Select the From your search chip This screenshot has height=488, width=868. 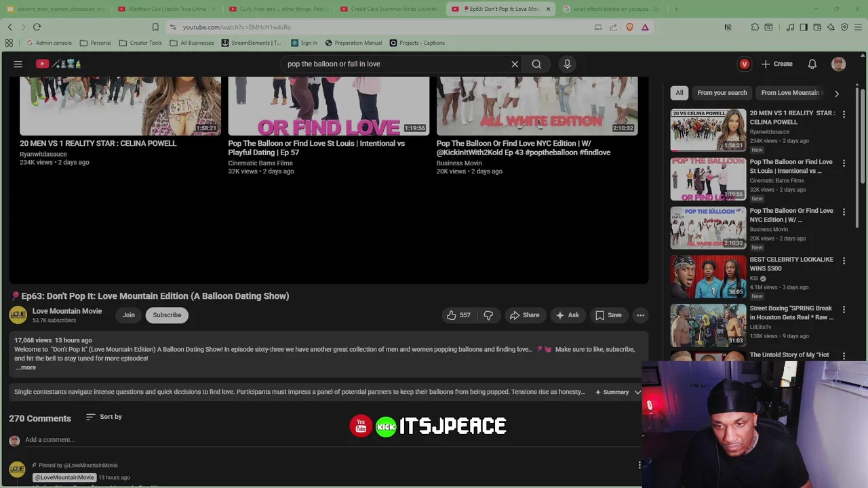tap(722, 93)
